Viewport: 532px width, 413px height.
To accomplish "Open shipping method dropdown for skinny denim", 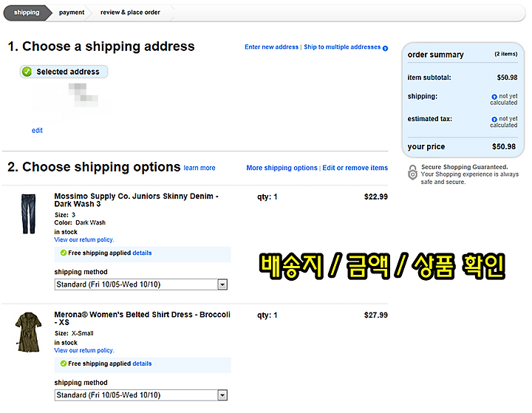I will 141,284.
